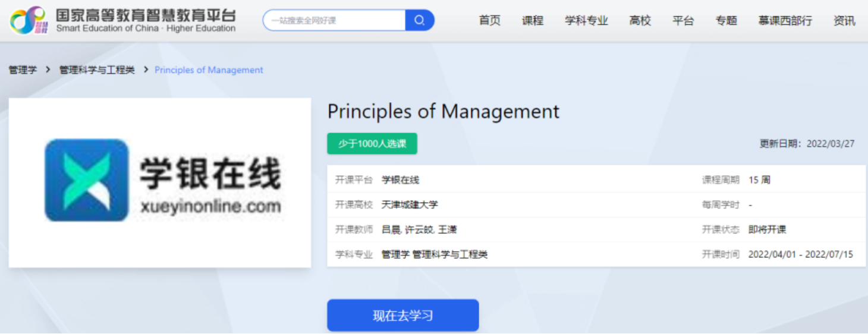This screenshot has height=334, width=868.
Task: Go to the 高校 navigation tab
Action: click(640, 21)
